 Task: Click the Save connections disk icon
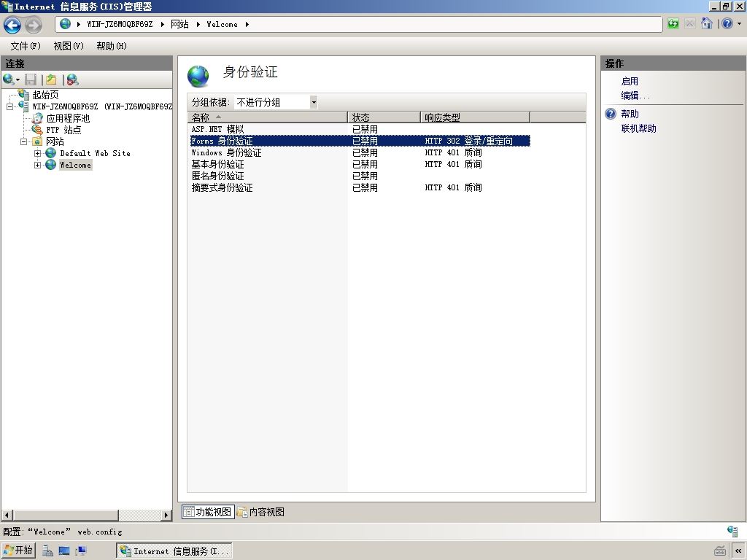coord(31,79)
